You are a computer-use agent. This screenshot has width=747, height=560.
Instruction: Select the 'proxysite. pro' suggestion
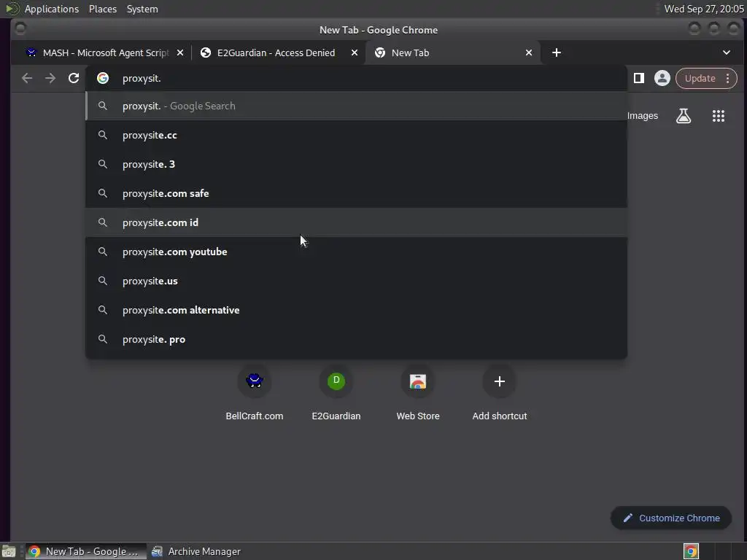pyautogui.click(x=356, y=339)
